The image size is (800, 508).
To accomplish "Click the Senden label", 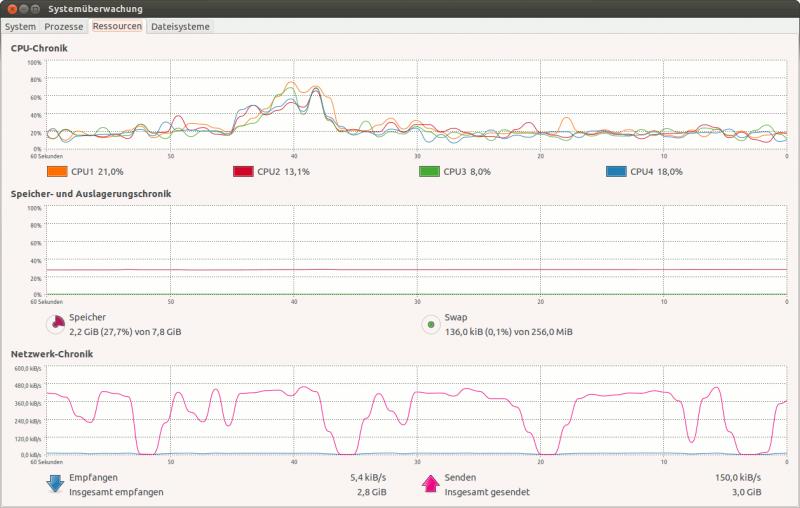I will click(x=460, y=477).
